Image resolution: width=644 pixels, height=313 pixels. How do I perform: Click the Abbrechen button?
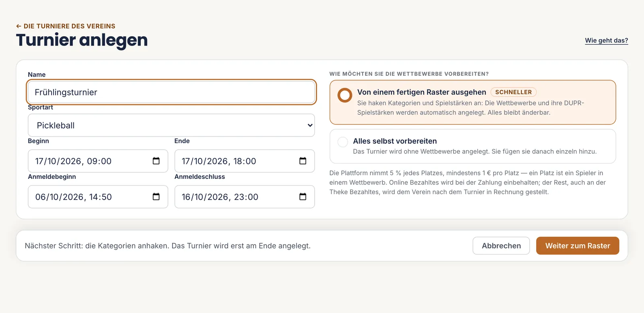(x=501, y=246)
